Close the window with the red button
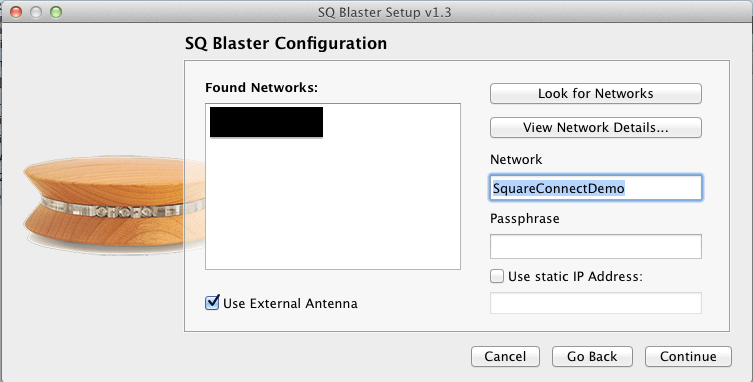The image size is (753, 382). pyautogui.click(x=16, y=12)
